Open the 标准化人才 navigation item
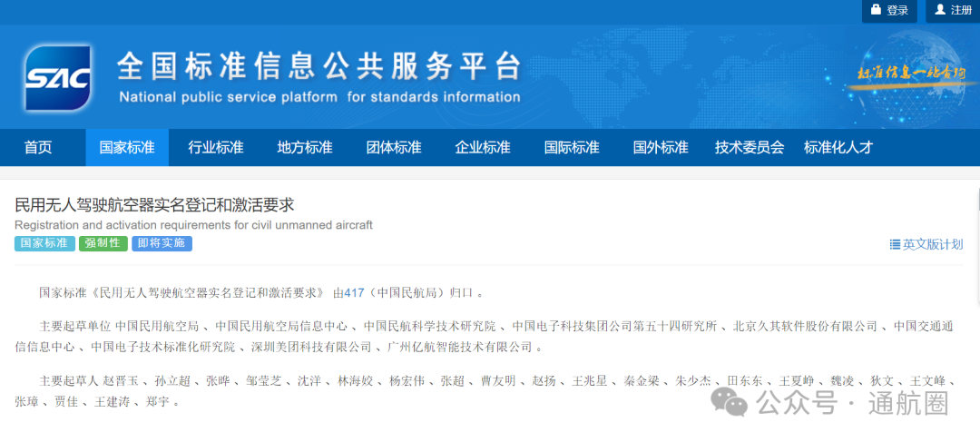The width and height of the screenshot is (980, 442). click(x=838, y=148)
